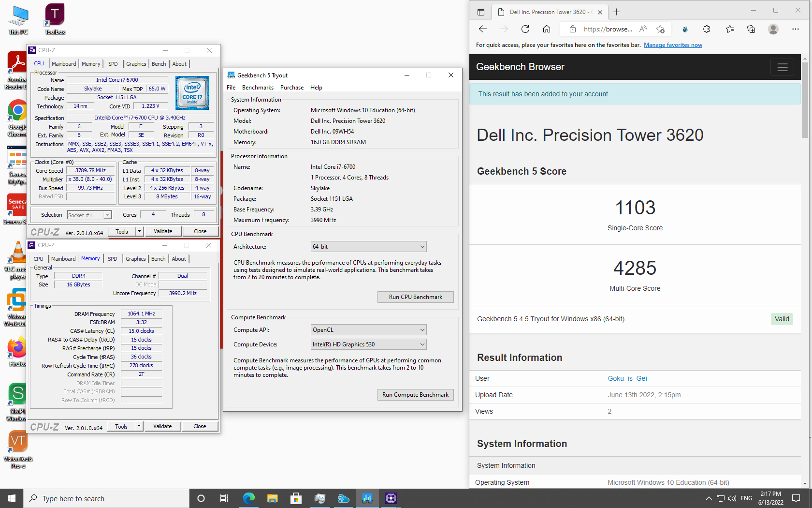Open This PC desktop icon

coord(18,20)
